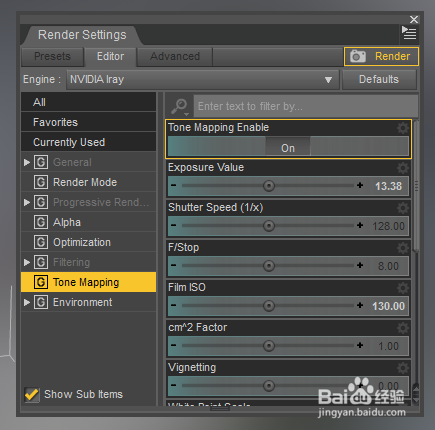Select Environment in the property tree
The image size is (435, 430).
[88, 302]
